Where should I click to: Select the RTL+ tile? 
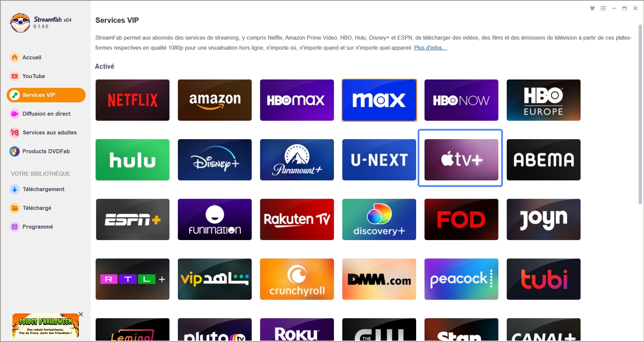(x=132, y=279)
